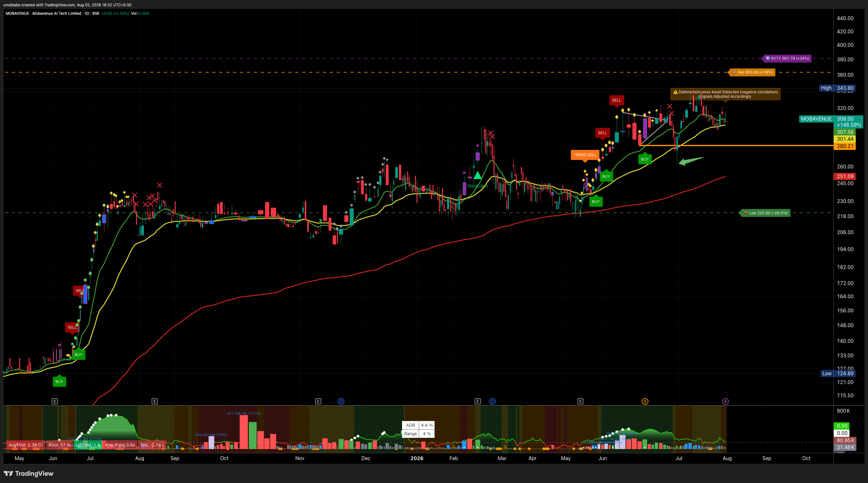868x483 pixels.
Task: Click the yellow 301.44 moving average value
Action: point(845,139)
